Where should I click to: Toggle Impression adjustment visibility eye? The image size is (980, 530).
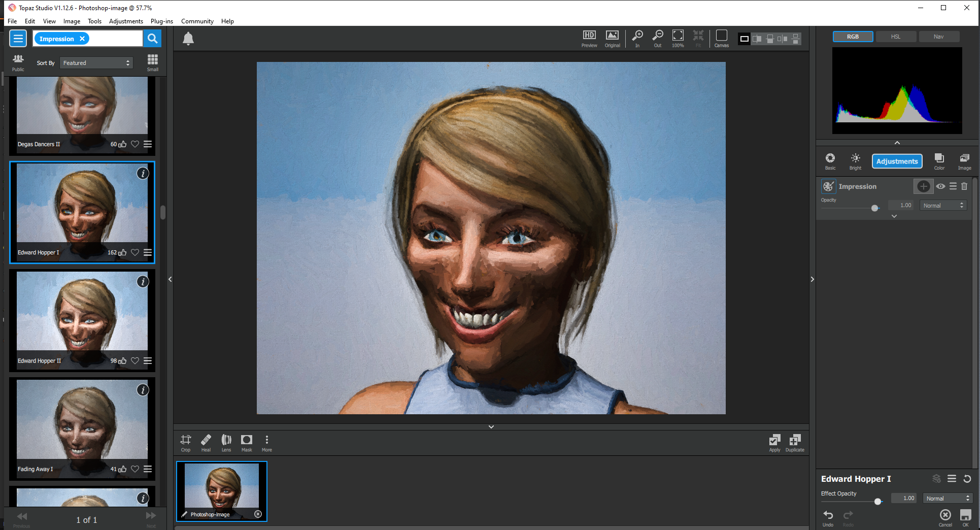(940, 186)
